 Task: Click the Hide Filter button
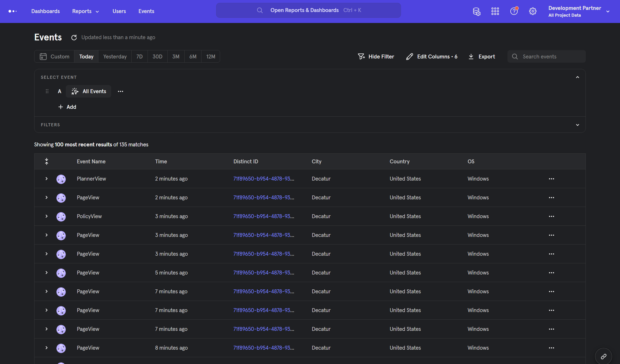point(376,57)
